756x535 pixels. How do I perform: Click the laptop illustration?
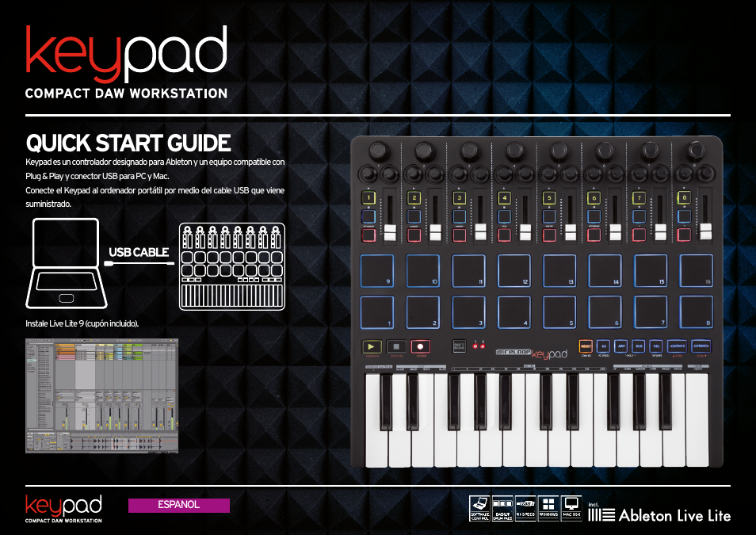coord(66,263)
